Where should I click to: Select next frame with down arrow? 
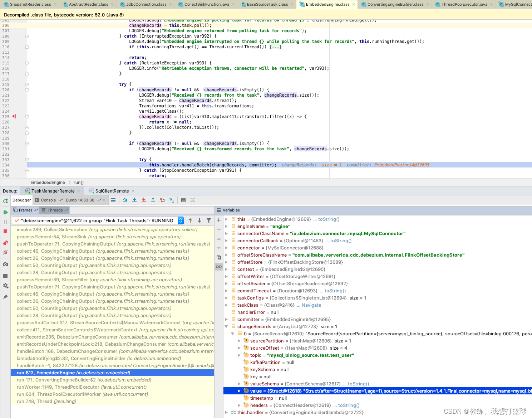coord(199,220)
